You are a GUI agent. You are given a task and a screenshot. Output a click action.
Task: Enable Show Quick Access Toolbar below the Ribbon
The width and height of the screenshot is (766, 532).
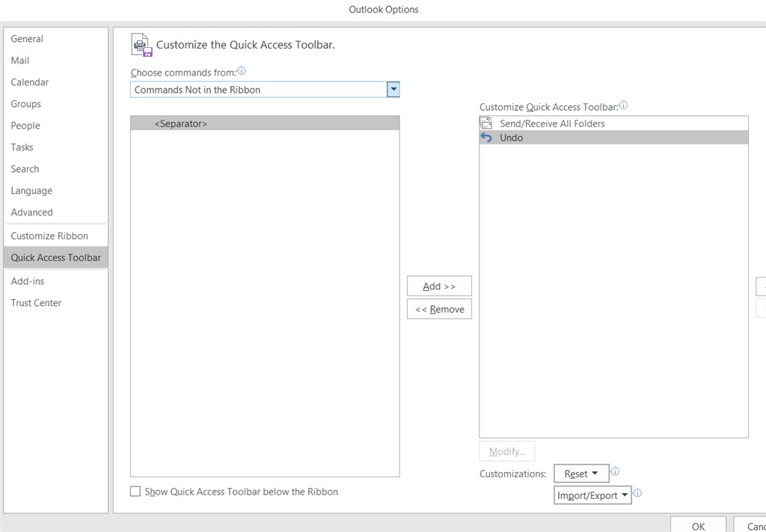(135, 492)
